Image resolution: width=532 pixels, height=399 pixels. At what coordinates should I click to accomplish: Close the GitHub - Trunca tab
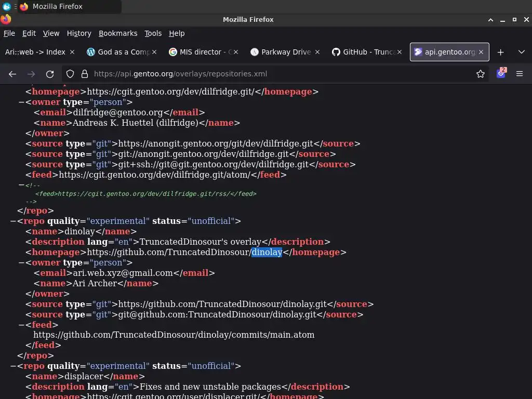tap(400, 52)
